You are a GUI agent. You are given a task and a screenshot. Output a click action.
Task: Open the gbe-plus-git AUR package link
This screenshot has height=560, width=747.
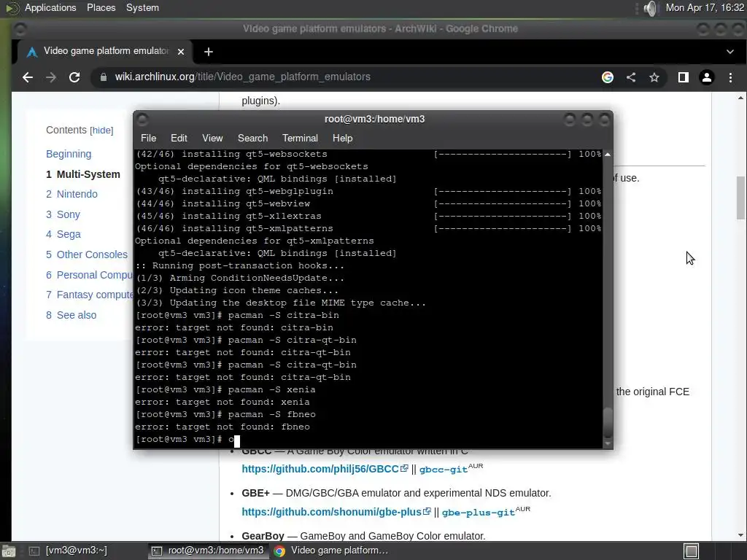pyautogui.click(x=479, y=513)
